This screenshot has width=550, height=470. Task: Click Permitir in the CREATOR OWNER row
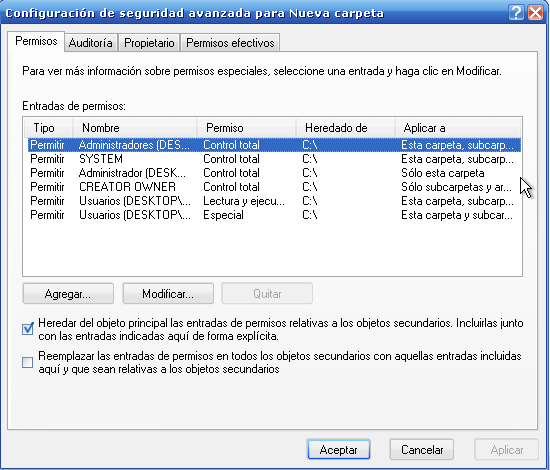point(47,187)
